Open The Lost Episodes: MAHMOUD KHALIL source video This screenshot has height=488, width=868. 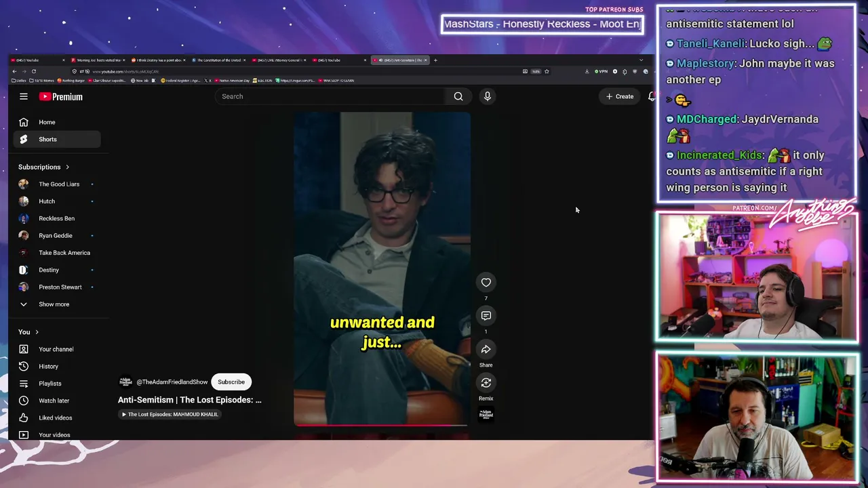170,414
